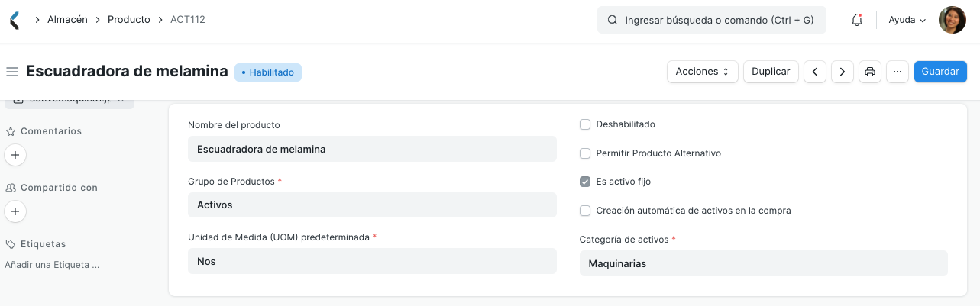Viewport: 980px width, 306px height.
Task: Expand the Ayuda help menu
Action: click(907, 20)
